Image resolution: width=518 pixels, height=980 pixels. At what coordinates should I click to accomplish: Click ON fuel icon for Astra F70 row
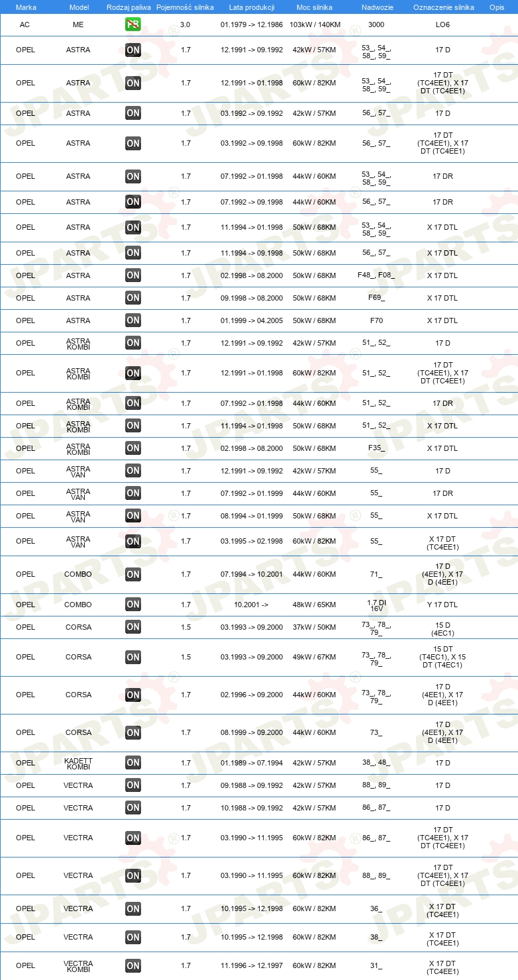pos(133,320)
